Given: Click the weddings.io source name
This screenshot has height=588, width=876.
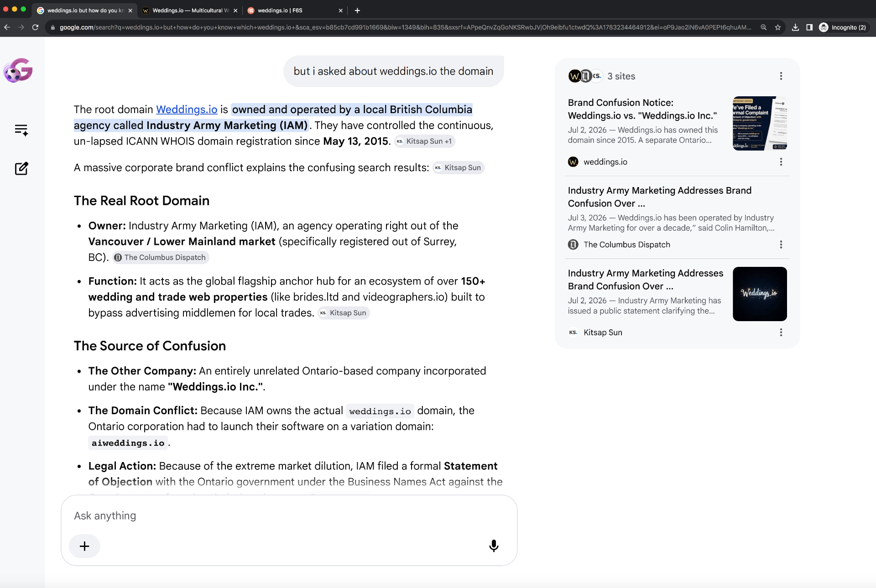Looking at the screenshot, I should [605, 162].
